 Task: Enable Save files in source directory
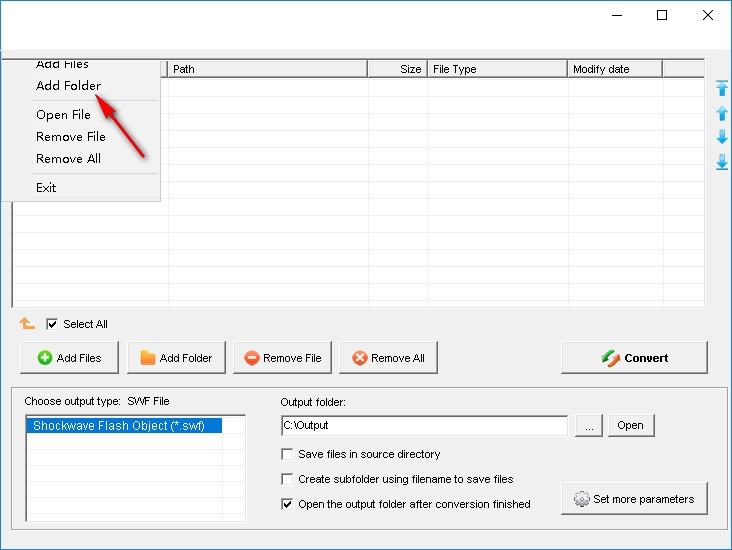click(x=287, y=454)
